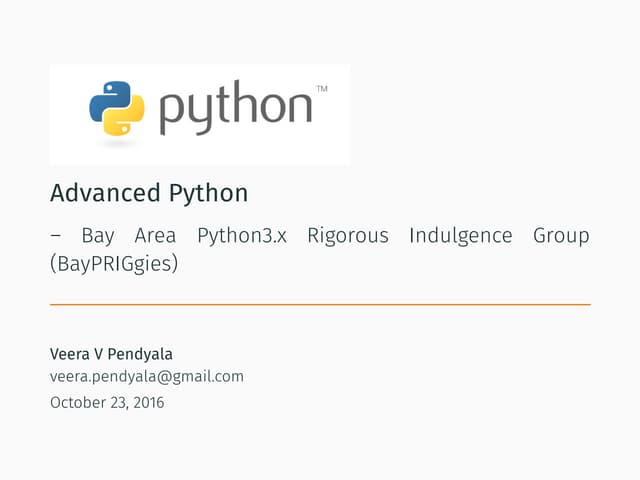Click the TM trademark symbol
Viewport: 640px width, 480px height.
click(x=321, y=90)
